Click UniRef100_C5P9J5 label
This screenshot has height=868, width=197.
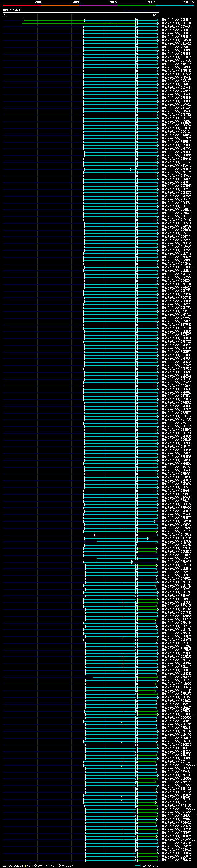(176, 575)
